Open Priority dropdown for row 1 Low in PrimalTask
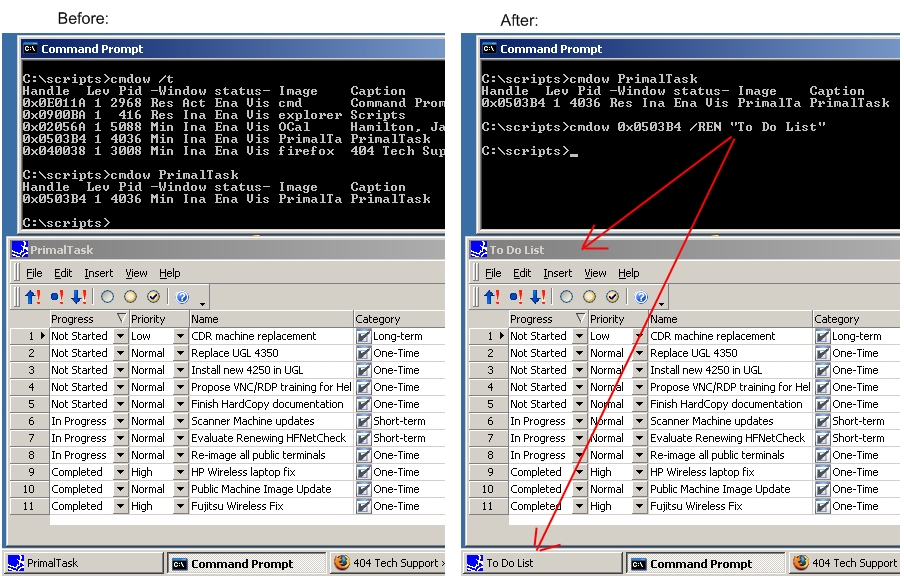 click(x=180, y=336)
